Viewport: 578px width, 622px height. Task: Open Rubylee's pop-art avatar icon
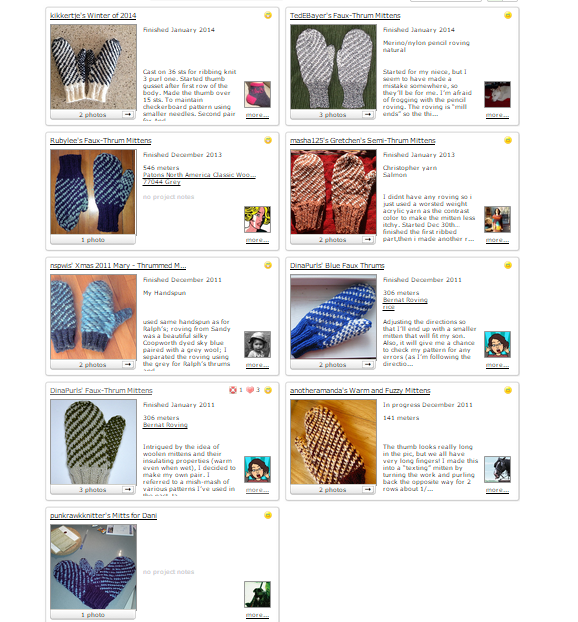(x=257, y=219)
